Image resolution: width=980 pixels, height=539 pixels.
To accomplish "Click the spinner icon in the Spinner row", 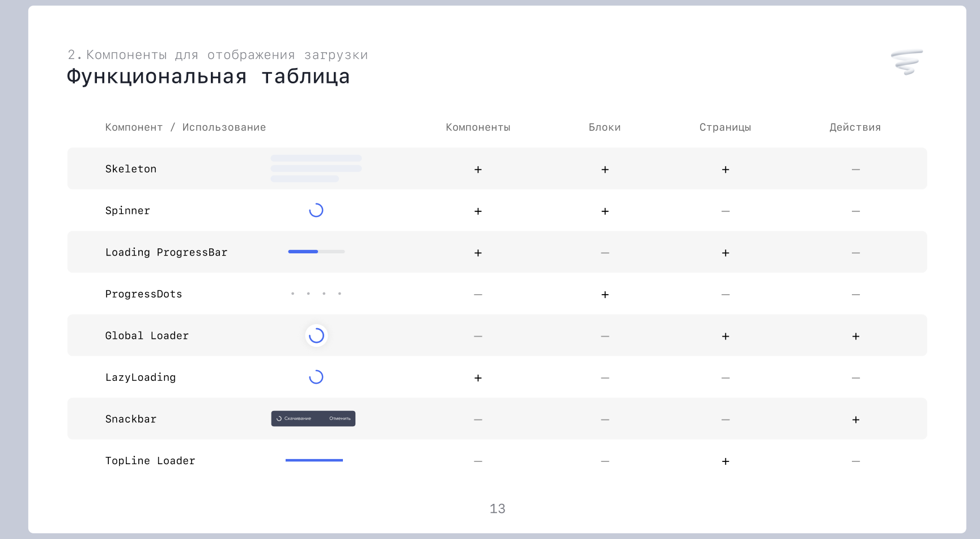I will pos(316,210).
